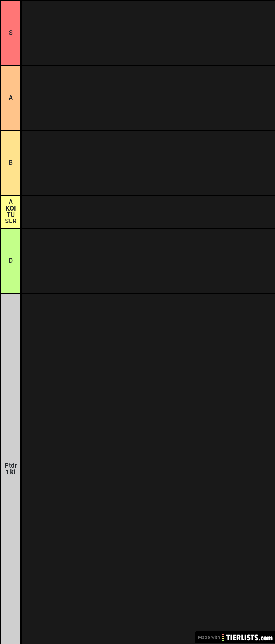Click the 'KOI' text in the fourth tier label
Viewport: 275px width, 644px height.
11,208
